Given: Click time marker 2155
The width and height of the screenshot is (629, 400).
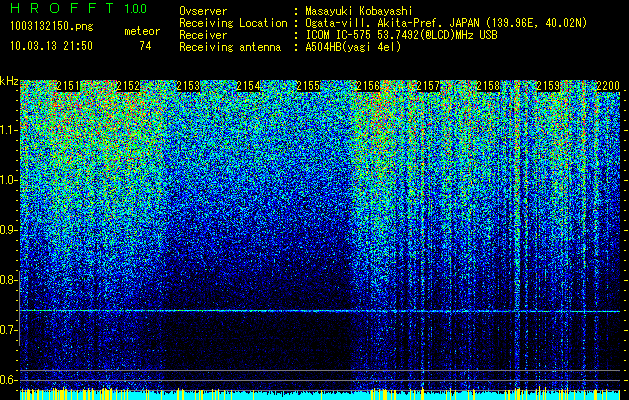Looking at the screenshot, I should pos(308,86).
